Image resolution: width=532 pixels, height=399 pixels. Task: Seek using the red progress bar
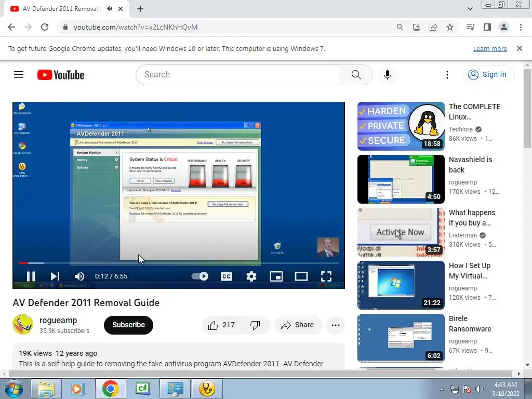[179, 263]
